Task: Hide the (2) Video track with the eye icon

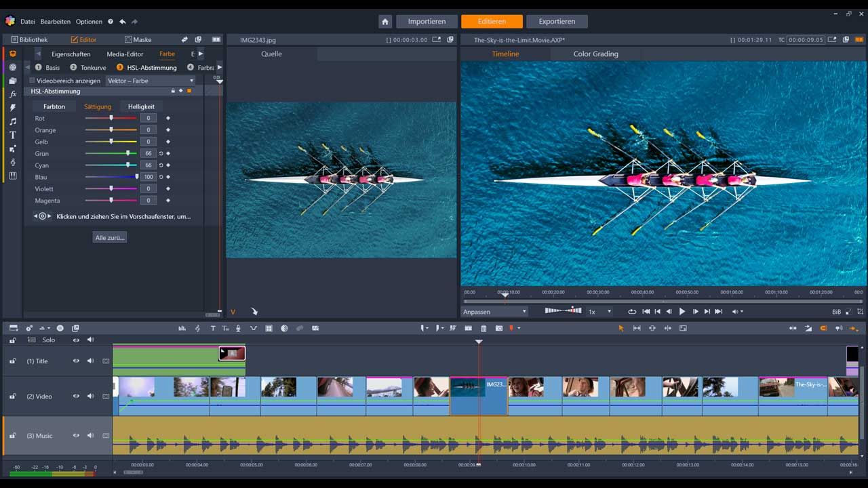Action: tap(76, 396)
